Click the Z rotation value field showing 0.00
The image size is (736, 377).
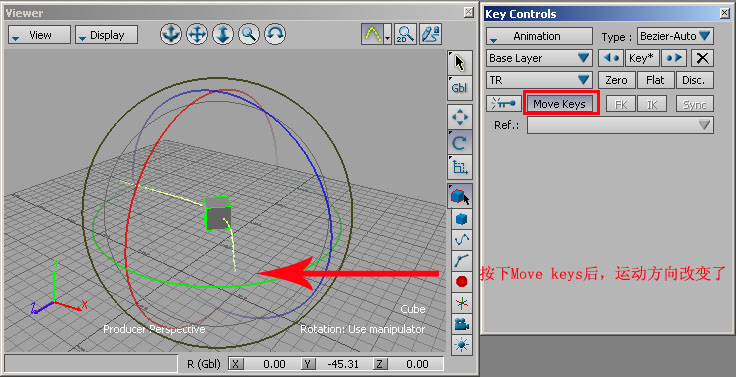pos(415,364)
